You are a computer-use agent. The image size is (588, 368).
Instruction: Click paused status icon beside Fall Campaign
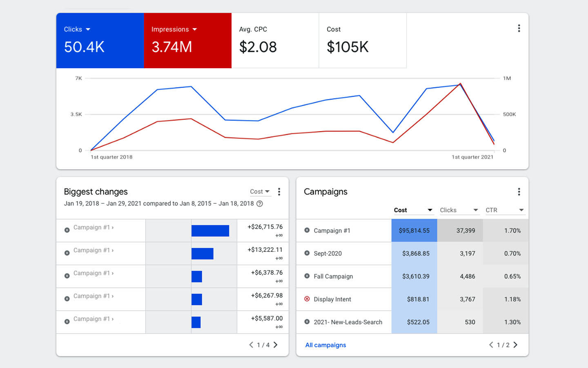(307, 276)
